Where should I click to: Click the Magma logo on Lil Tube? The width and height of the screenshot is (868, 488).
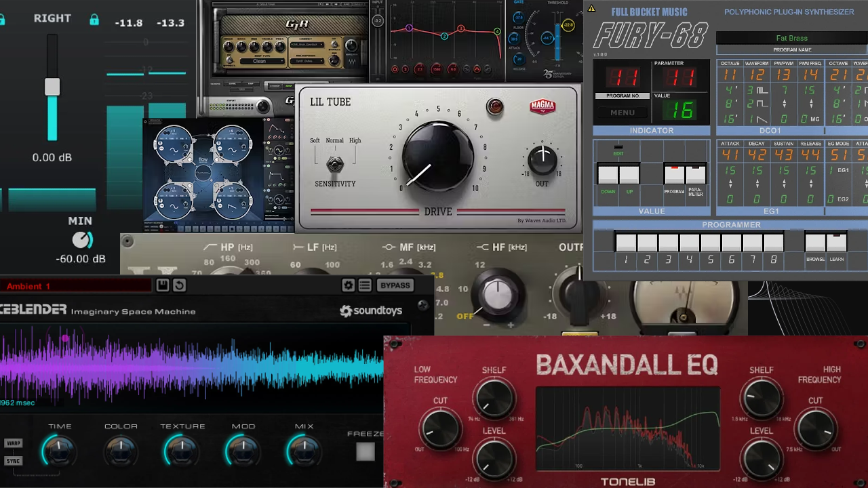(x=542, y=106)
